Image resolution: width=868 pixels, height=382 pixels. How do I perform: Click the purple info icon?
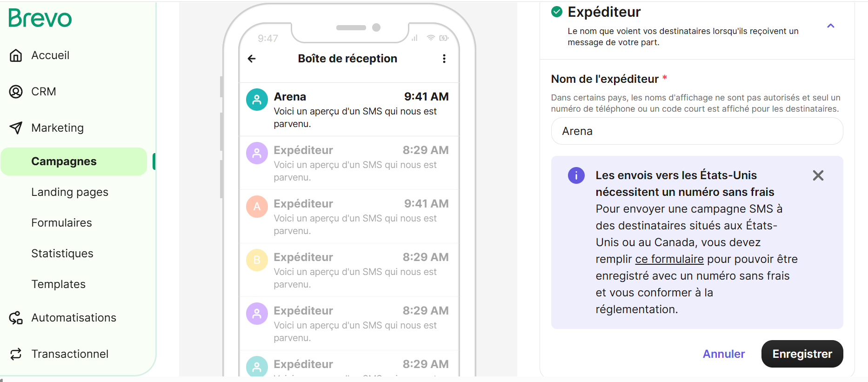point(576,175)
